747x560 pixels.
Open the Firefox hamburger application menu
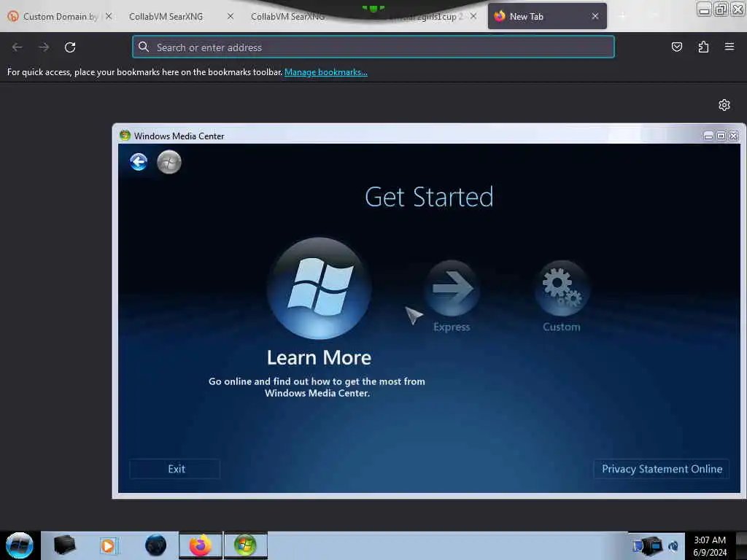click(x=729, y=47)
